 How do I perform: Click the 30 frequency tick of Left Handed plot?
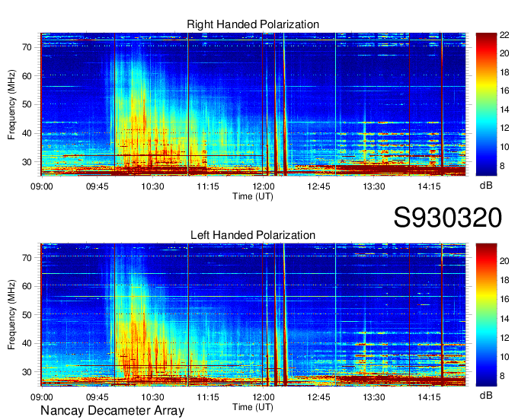tap(27, 372)
